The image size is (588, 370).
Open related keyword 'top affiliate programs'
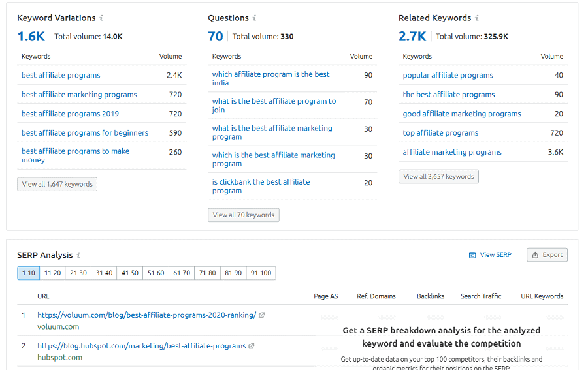[440, 133]
